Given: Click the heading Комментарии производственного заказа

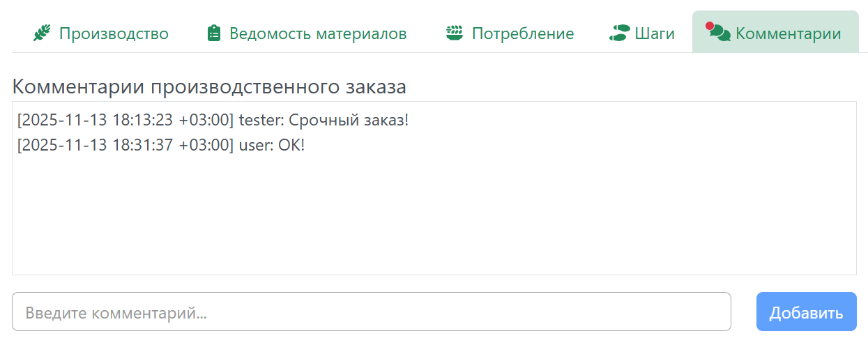Looking at the screenshot, I should tap(209, 87).
